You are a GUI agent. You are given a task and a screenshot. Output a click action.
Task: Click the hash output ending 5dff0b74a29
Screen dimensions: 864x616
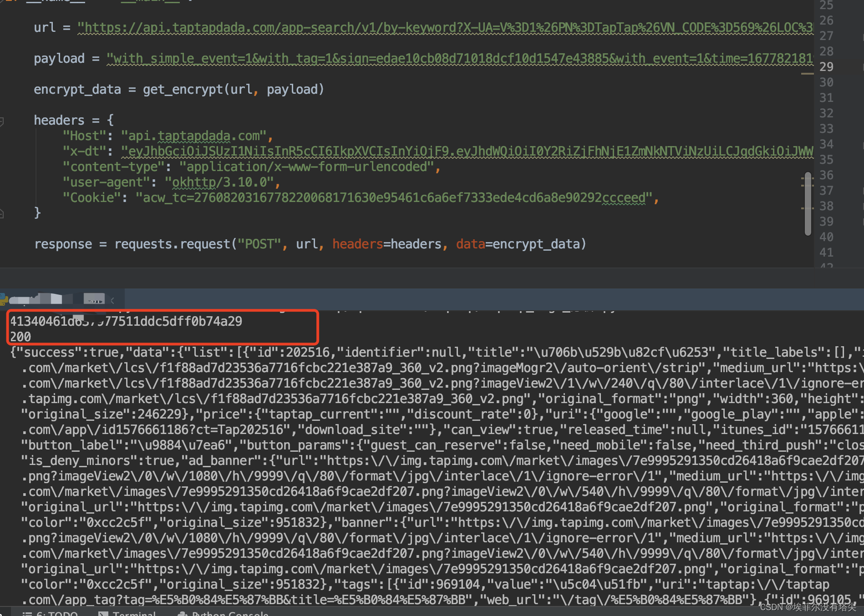[126, 321]
